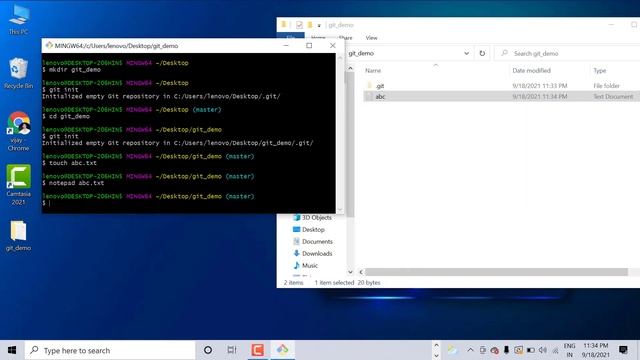Viewport: 640px width, 360px height.
Task: Open Documents in the navigation pane
Action: (313, 241)
